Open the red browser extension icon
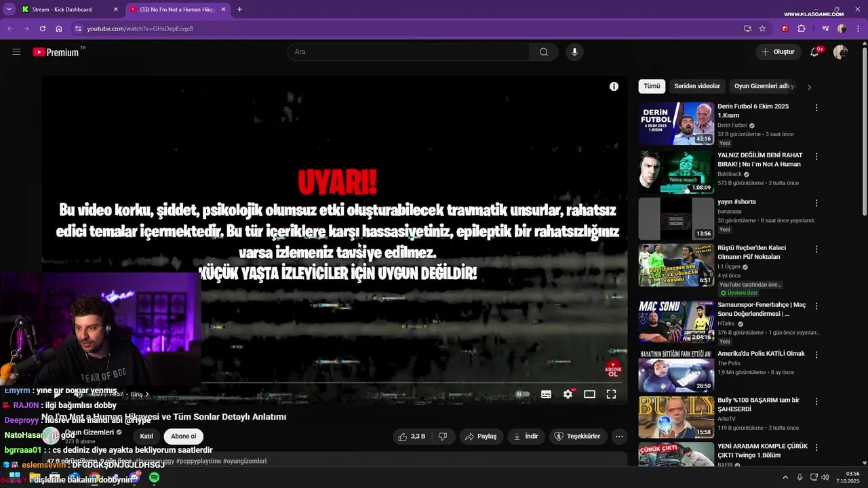868x488 pixels. [x=785, y=28]
